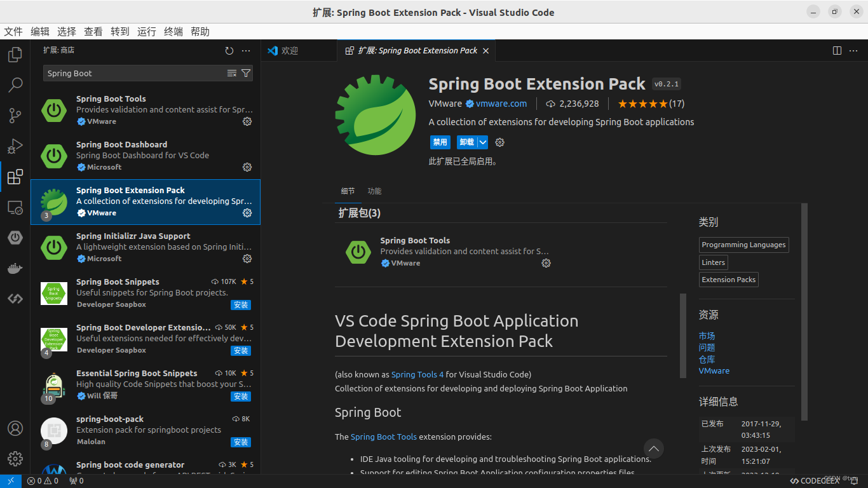Screen dimensions: 868x488
Task: Open the VMware resource link
Action: click(714, 371)
